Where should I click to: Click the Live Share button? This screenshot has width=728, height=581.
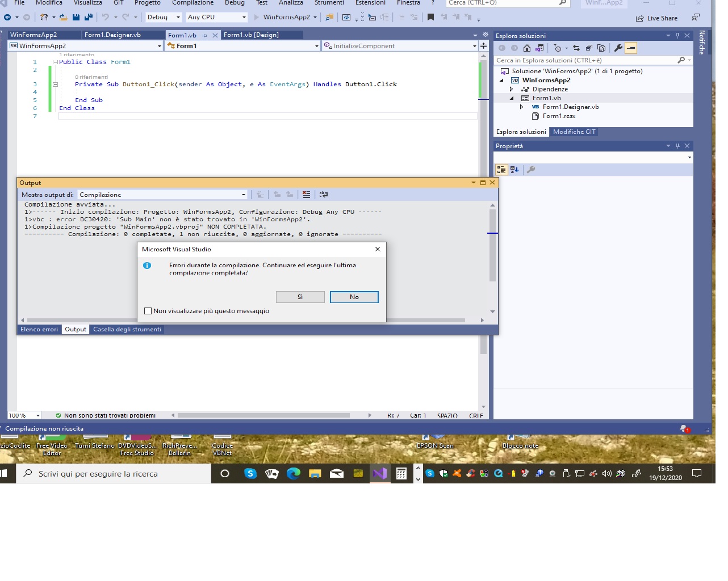(656, 18)
